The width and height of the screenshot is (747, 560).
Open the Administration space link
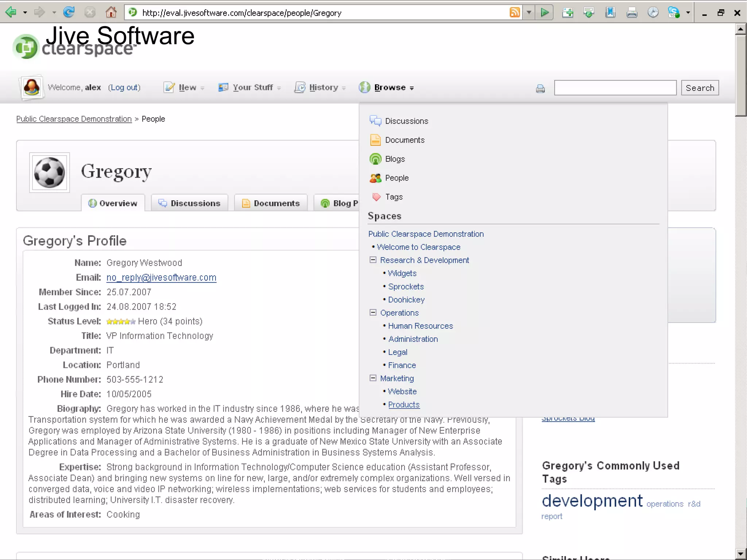click(413, 339)
